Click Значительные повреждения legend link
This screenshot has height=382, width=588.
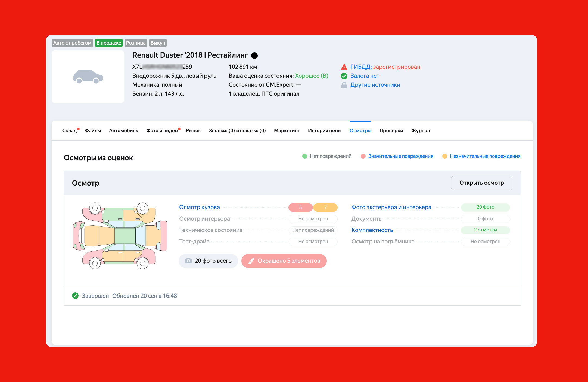[400, 156]
